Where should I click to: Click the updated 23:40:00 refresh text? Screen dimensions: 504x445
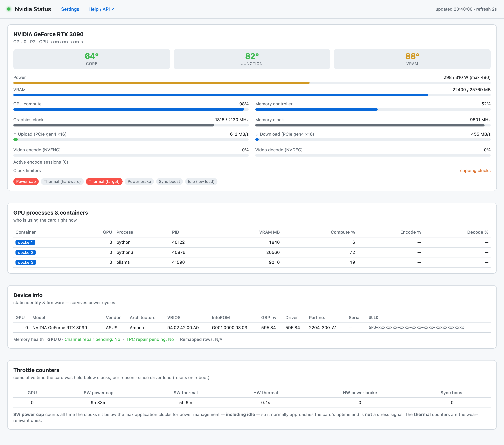pos(466,9)
